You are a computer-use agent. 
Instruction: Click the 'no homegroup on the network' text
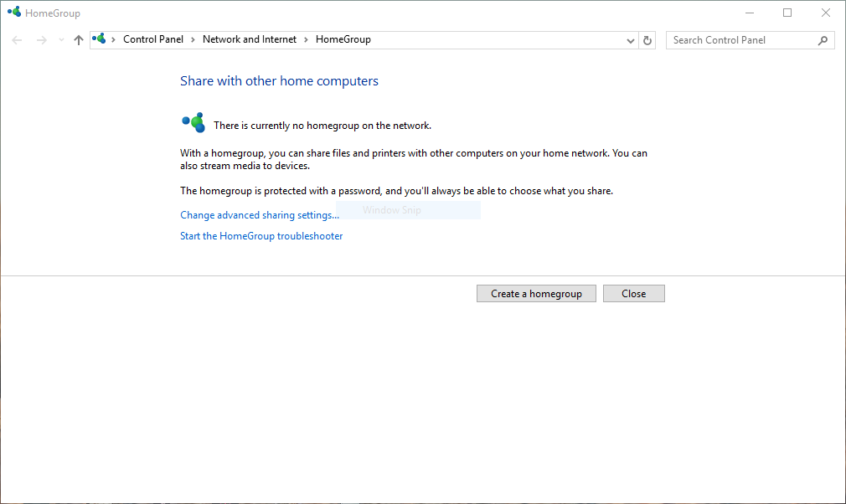pyautogui.click(x=322, y=126)
